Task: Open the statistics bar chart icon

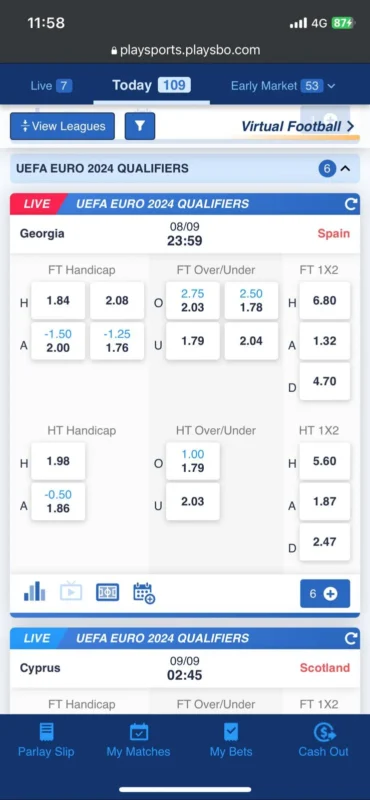Action: (x=35, y=591)
